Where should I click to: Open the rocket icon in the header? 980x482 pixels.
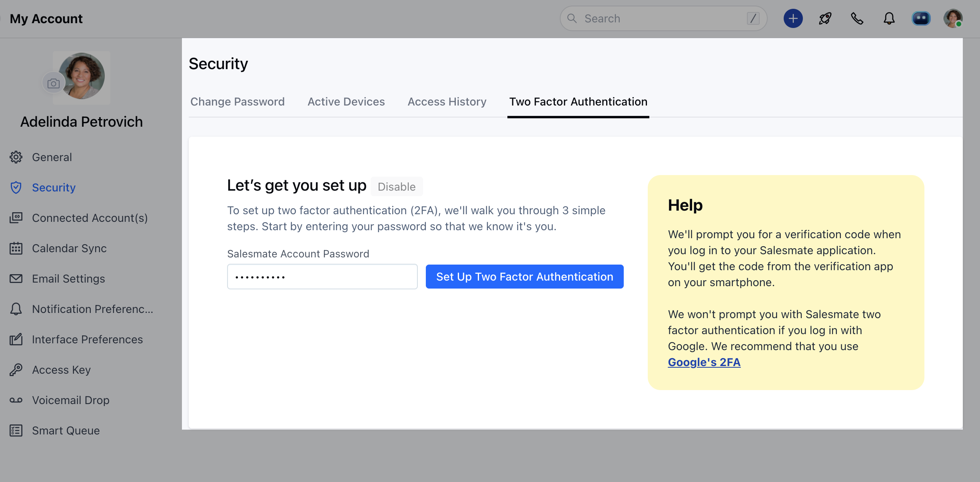825,18
